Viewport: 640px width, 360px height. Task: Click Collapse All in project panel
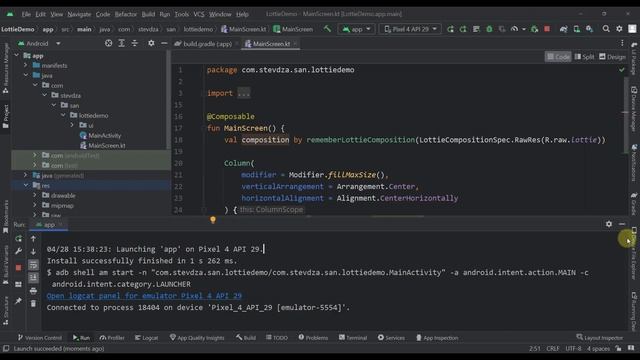click(x=135, y=43)
